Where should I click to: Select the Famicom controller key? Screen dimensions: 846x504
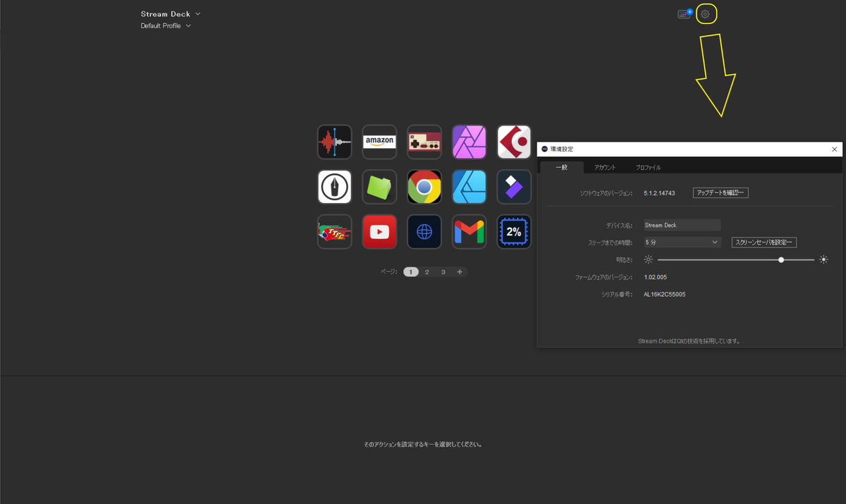(x=424, y=142)
